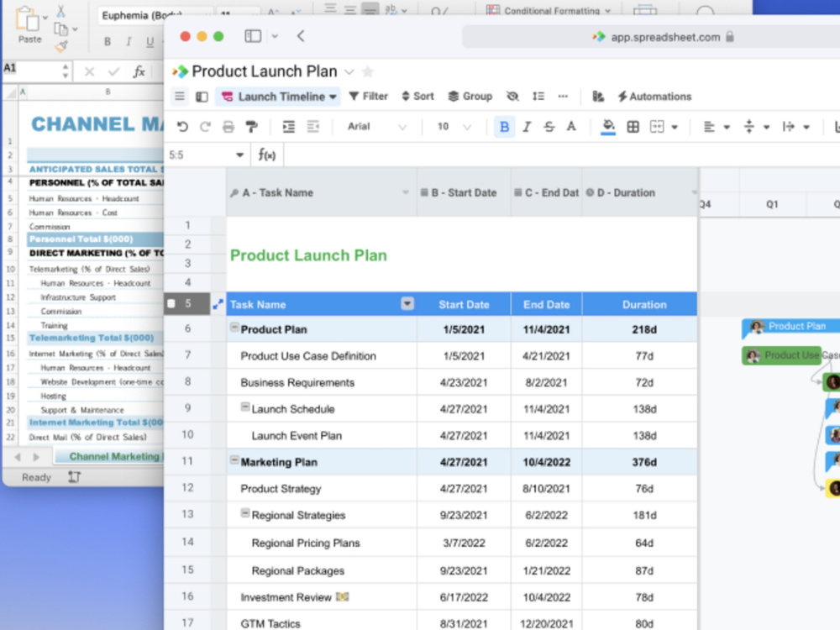
Task: Toggle strikethrough formatting
Action: 549,127
